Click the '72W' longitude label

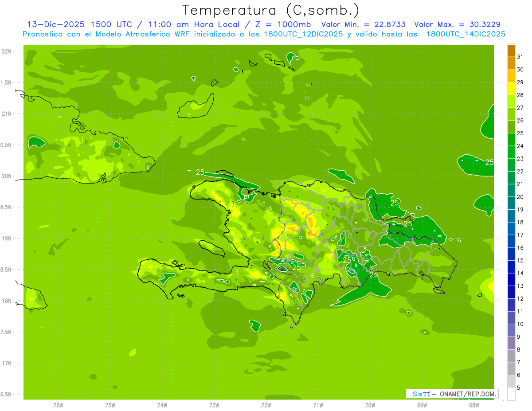[x=266, y=405]
